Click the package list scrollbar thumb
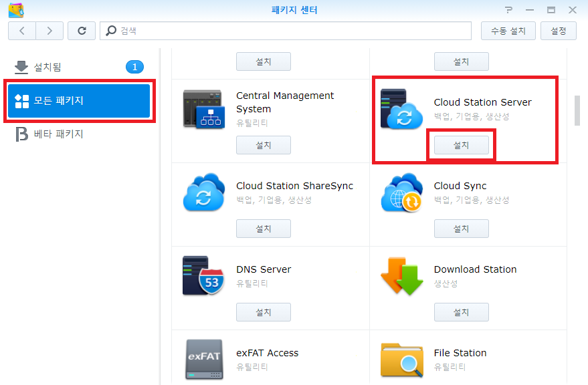The image size is (588, 385). pos(577,110)
